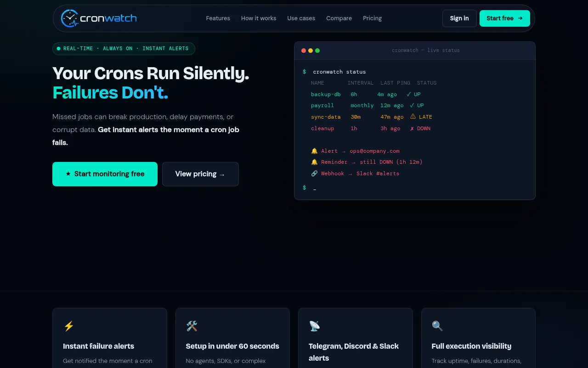Click the lightning bolt icon on Instant failure alerts
Viewport: 588px width, 368px height.
(x=69, y=326)
